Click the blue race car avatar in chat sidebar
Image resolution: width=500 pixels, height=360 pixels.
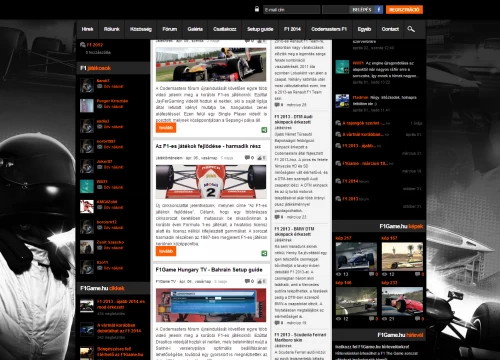[342, 101]
